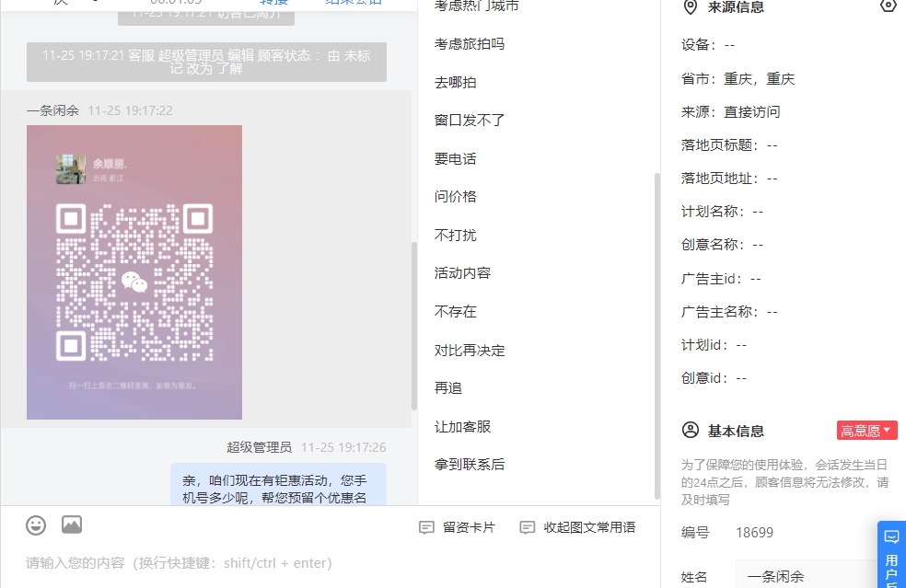
Task: Select quick reply 不打扰
Action: click(456, 235)
